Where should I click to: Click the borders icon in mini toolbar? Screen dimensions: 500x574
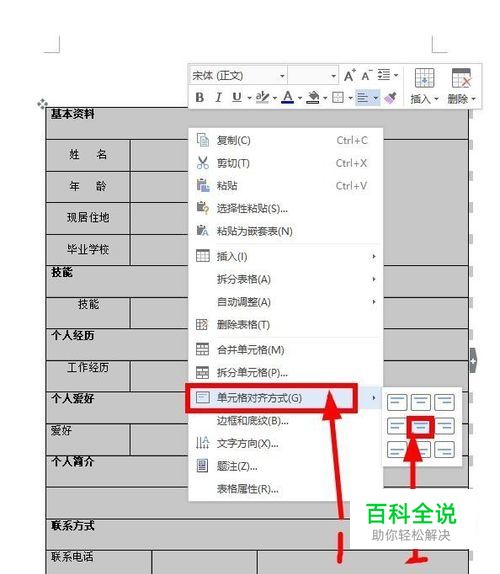point(337,97)
